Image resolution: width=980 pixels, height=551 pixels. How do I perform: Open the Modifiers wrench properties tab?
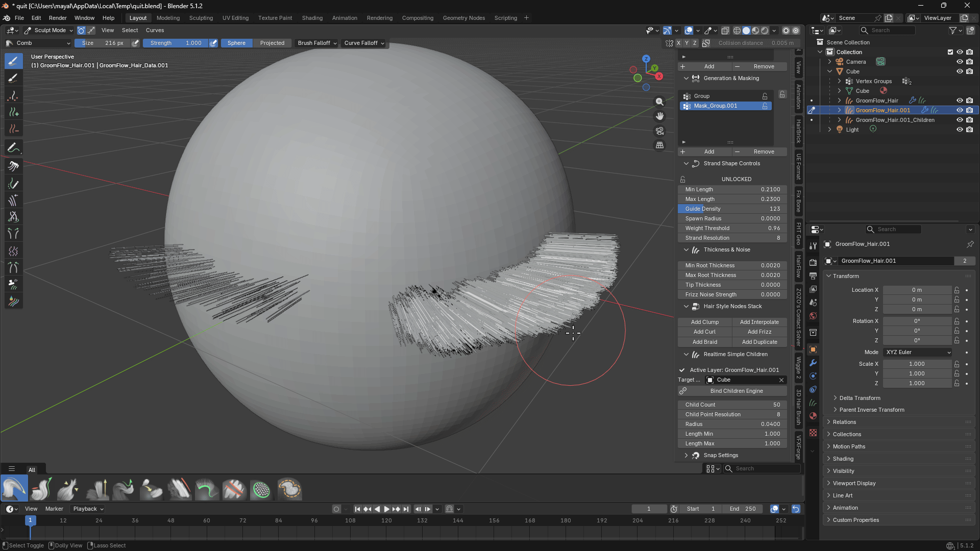(813, 363)
